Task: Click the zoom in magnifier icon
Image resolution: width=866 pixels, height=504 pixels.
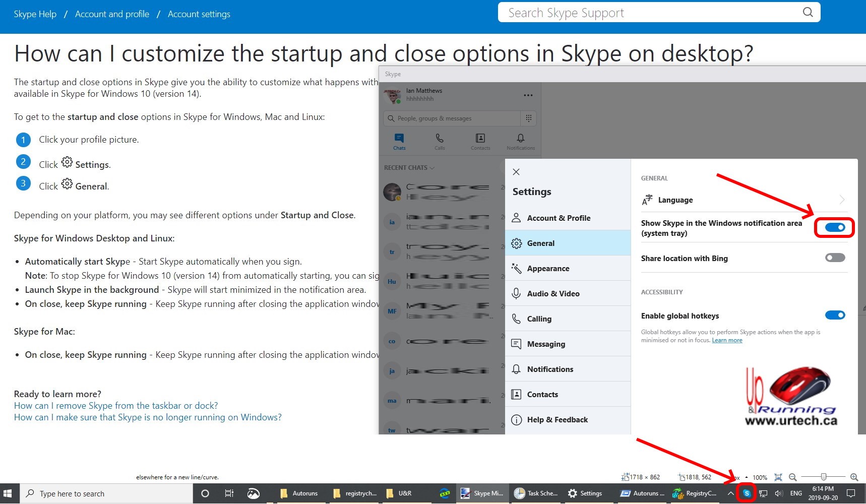Action: tap(854, 477)
